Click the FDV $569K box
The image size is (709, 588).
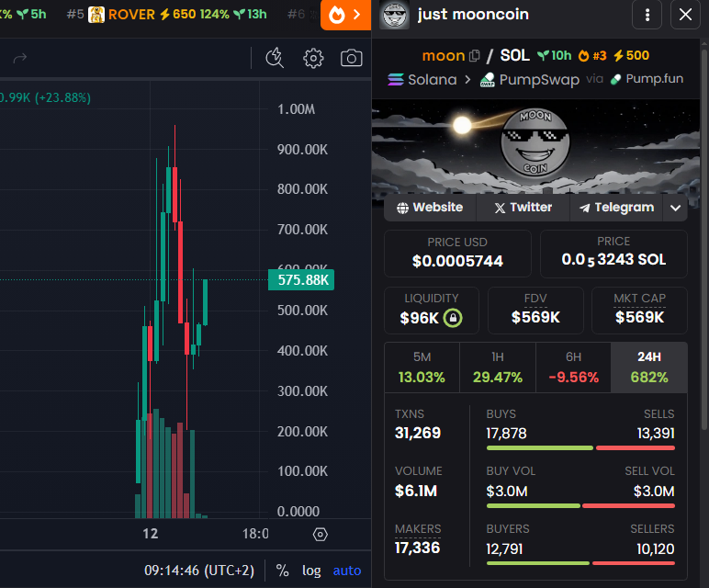coord(535,311)
